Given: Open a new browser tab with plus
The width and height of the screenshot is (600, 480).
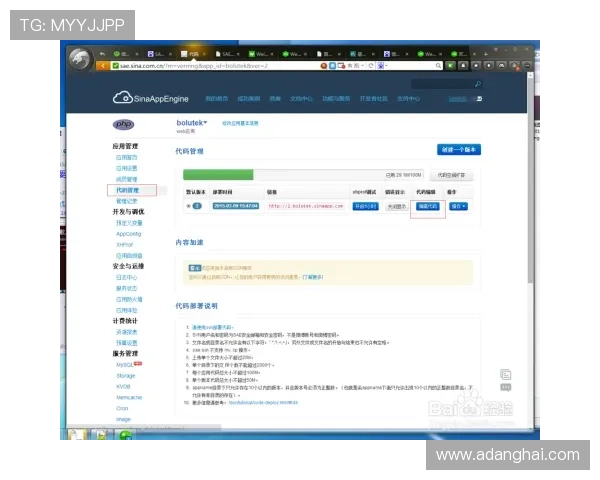Looking at the screenshot, I should pos(486,54).
